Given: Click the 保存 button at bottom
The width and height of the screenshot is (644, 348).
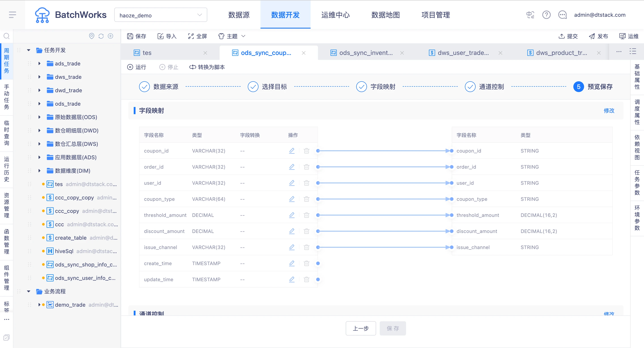Looking at the screenshot, I should (392, 328).
